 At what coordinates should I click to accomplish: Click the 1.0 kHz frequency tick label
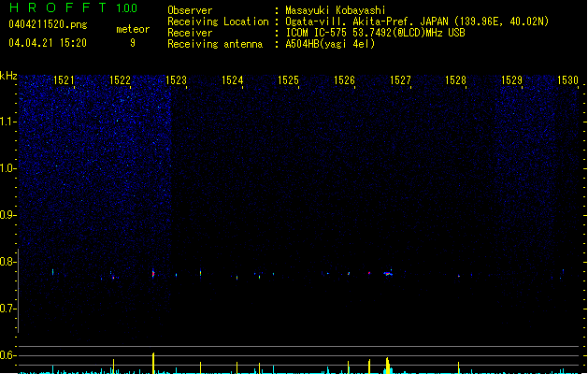[7, 168]
